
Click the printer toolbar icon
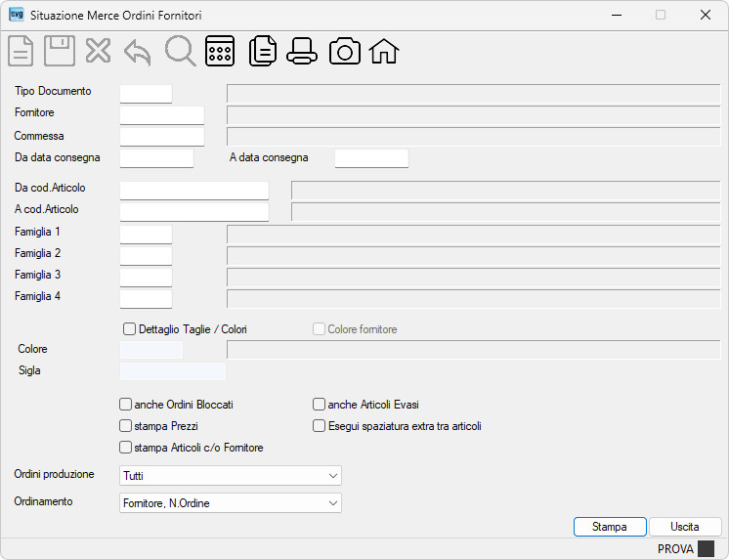pyautogui.click(x=302, y=51)
